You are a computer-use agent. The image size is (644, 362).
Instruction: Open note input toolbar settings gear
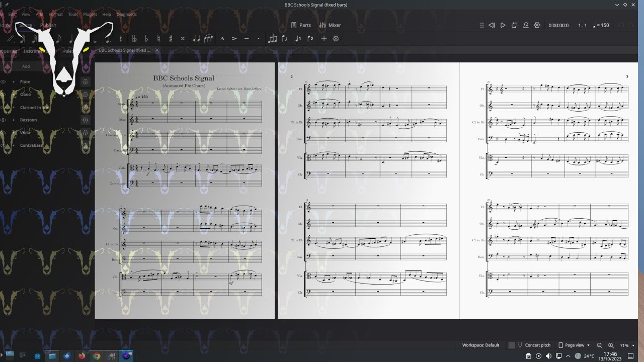click(x=336, y=39)
